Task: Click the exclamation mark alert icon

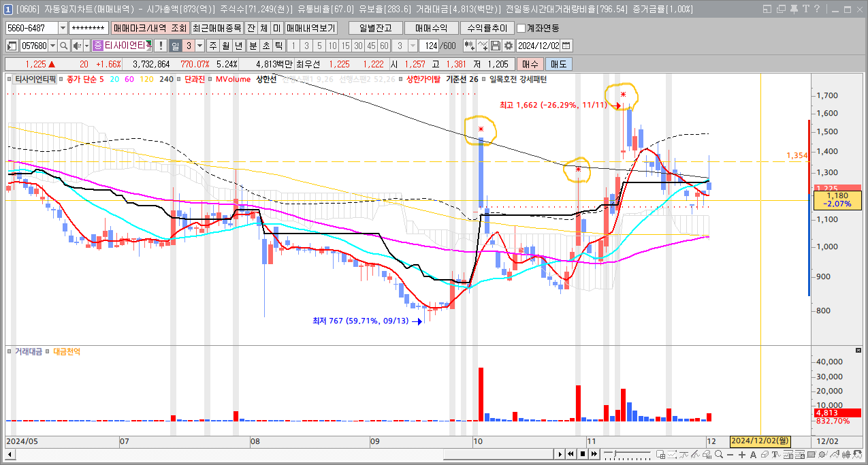Action: [x=160, y=46]
